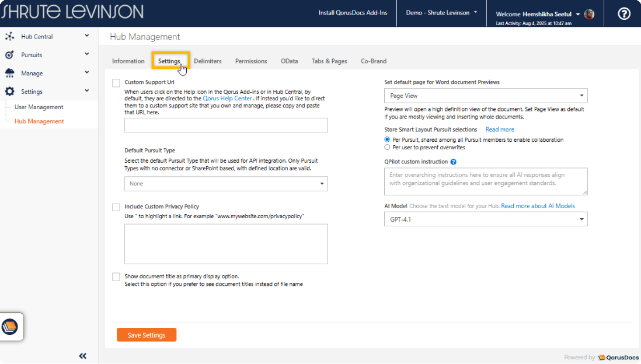Select Per user to prevent overwrites
This screenshot has height=364, width=641.
(x=387, y=148)
